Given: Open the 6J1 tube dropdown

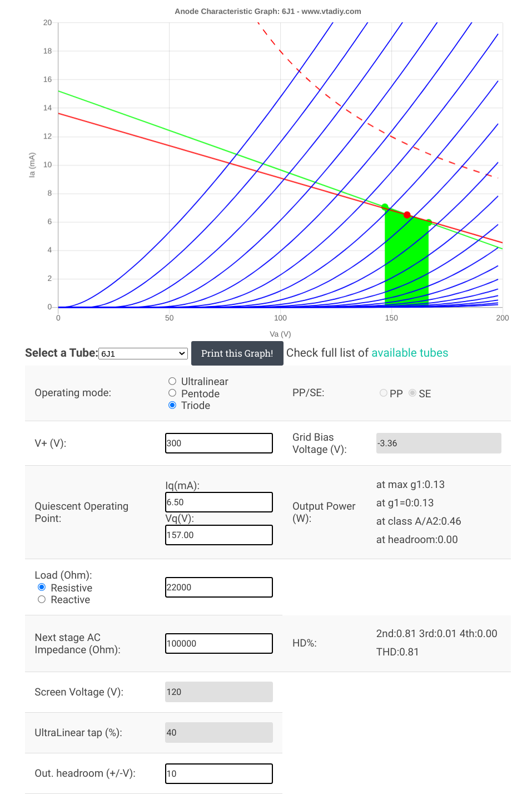Looking at the screenshot, I should (143, 353).
